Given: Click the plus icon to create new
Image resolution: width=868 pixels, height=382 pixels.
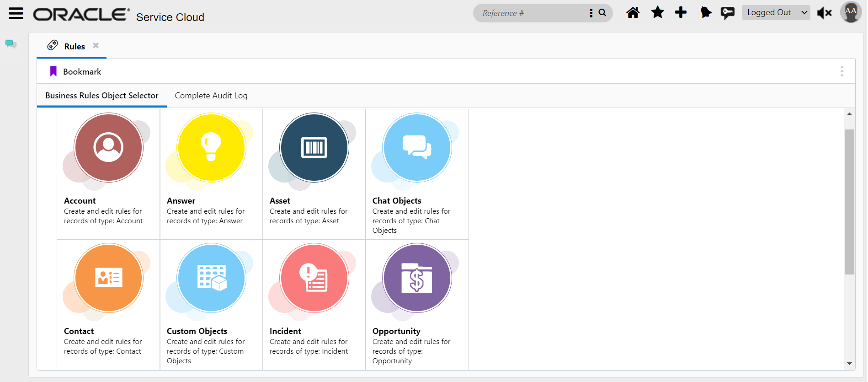Looking at the screenshot, I should pos(681,12).
